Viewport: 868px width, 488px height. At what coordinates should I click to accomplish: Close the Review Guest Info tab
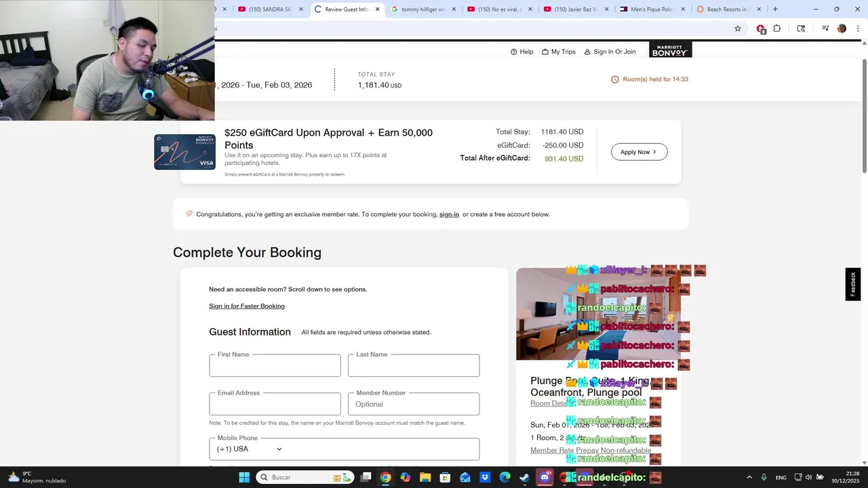[376, 9]
